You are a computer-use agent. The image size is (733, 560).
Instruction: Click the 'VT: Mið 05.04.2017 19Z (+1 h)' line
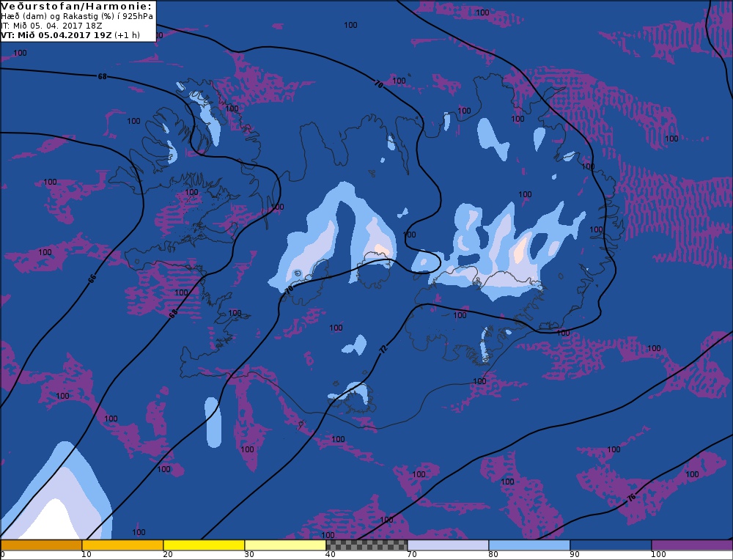[70, 35]
